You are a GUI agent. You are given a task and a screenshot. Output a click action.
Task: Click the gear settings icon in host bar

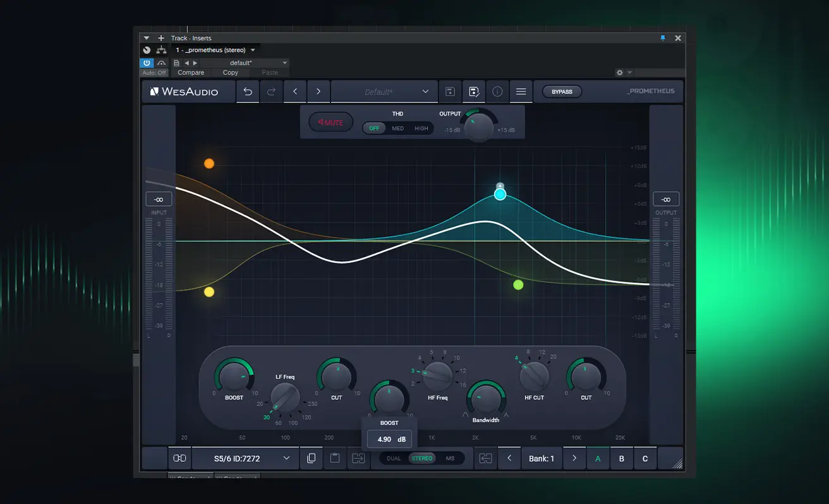[x=620, y=73]
